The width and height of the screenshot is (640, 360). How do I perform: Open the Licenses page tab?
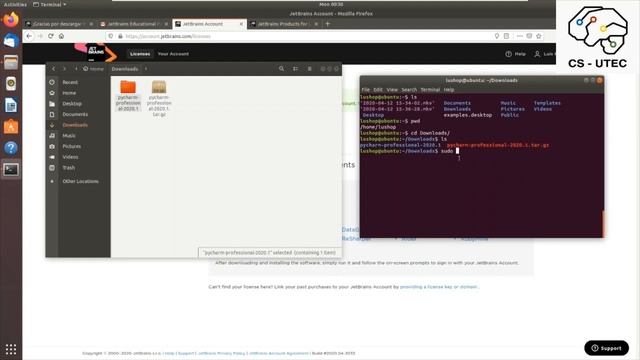click(x=140, y=53)
